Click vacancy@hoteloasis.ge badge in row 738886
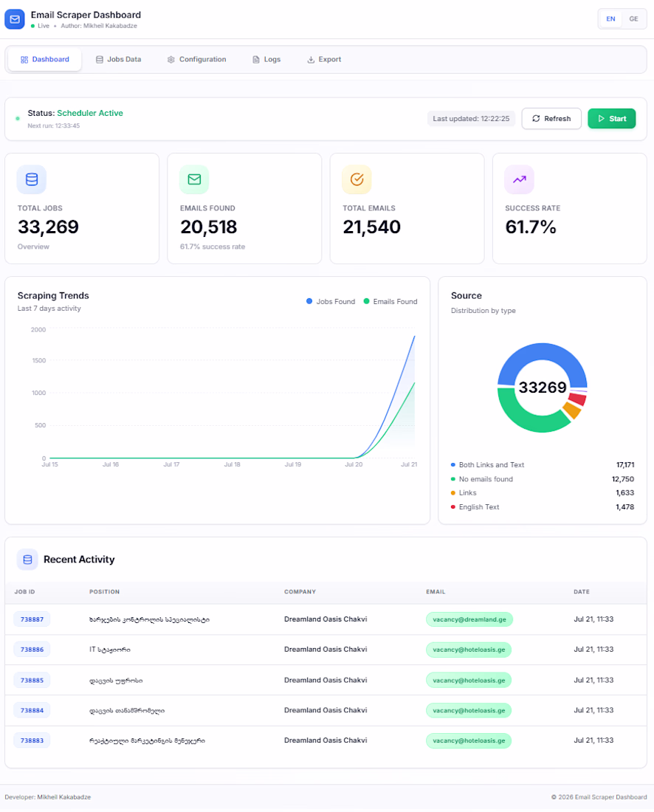The width and height of the screenshot is (654, 812). pos(469,650)
